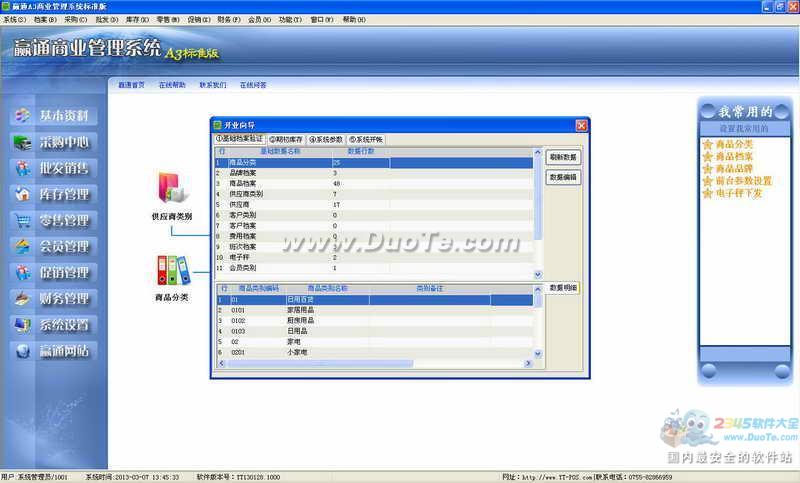Open the 采购 menu

coord(76,19)
